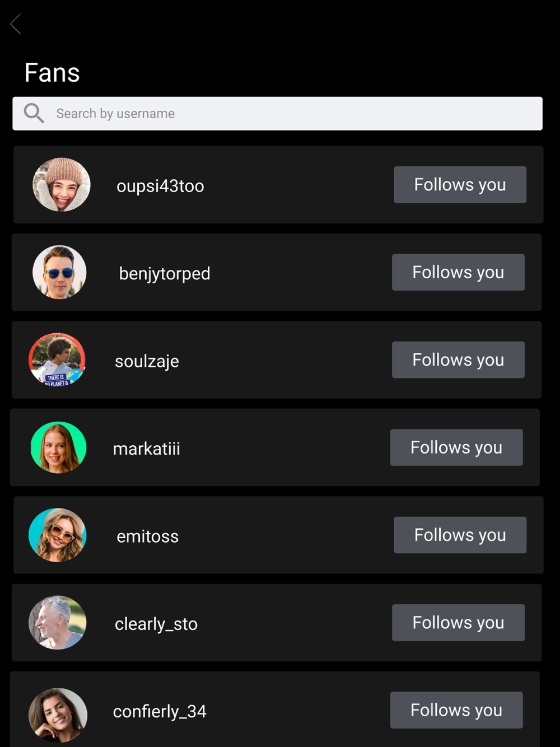Click Follows you button for oupsi43too
This screenshot has width=560, height=747.
pyautogui.click(x=460, y=185)
